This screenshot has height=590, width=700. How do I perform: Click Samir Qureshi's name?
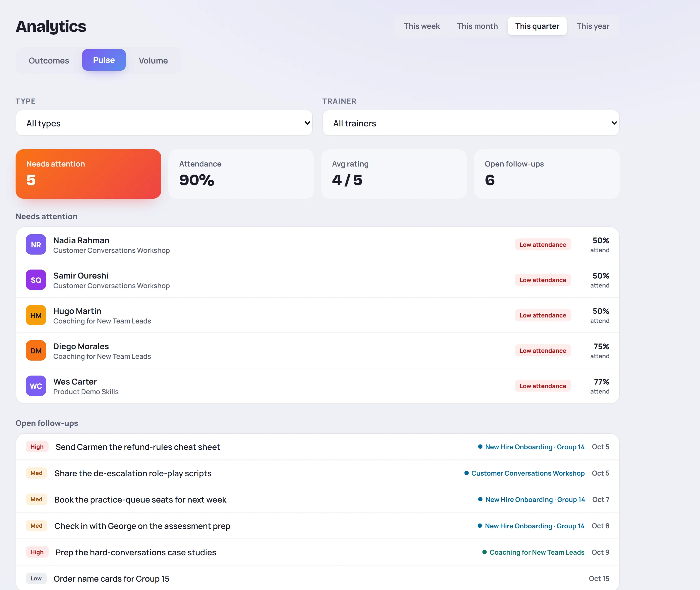point(81,276)
